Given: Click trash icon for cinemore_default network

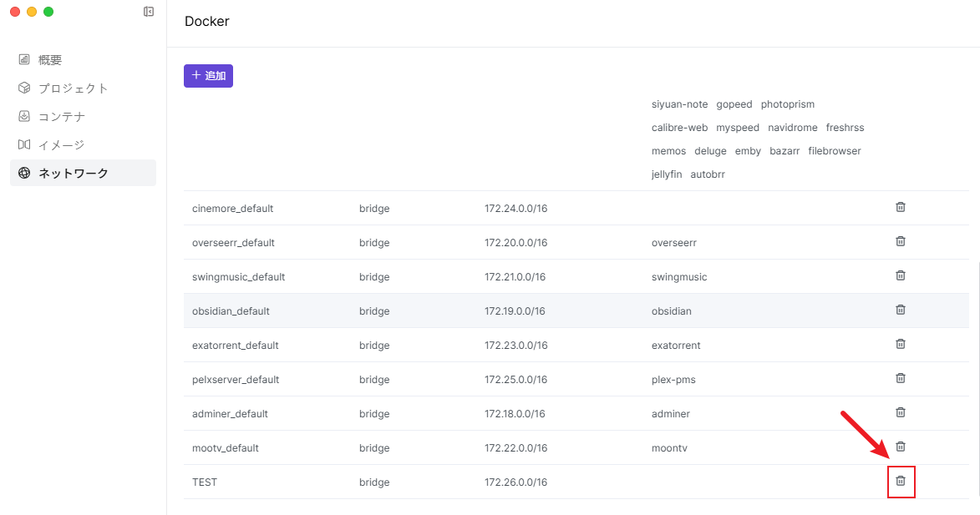Looking at the screenshot, I should pos(901,207).
